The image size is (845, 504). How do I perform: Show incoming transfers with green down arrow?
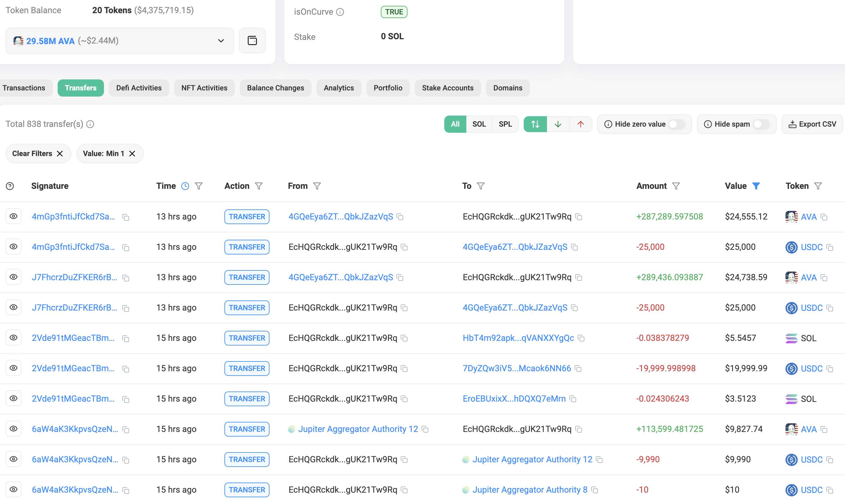[x=558, y=124]
